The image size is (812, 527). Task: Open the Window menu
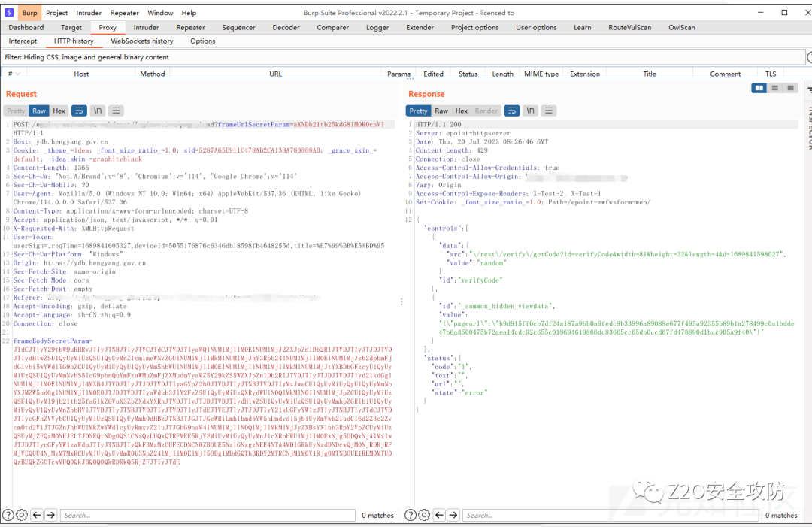(x=161, y=13)
